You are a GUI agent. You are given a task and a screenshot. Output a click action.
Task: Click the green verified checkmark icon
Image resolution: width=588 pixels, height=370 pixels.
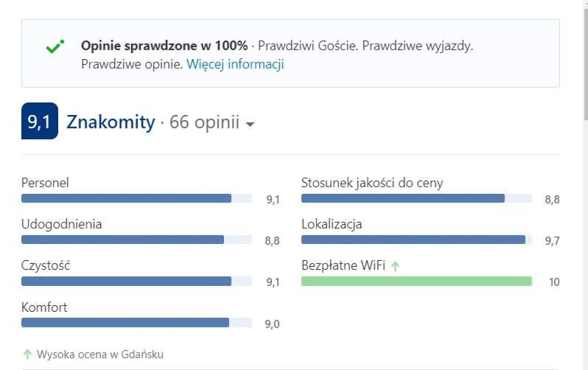pos(55,46)
